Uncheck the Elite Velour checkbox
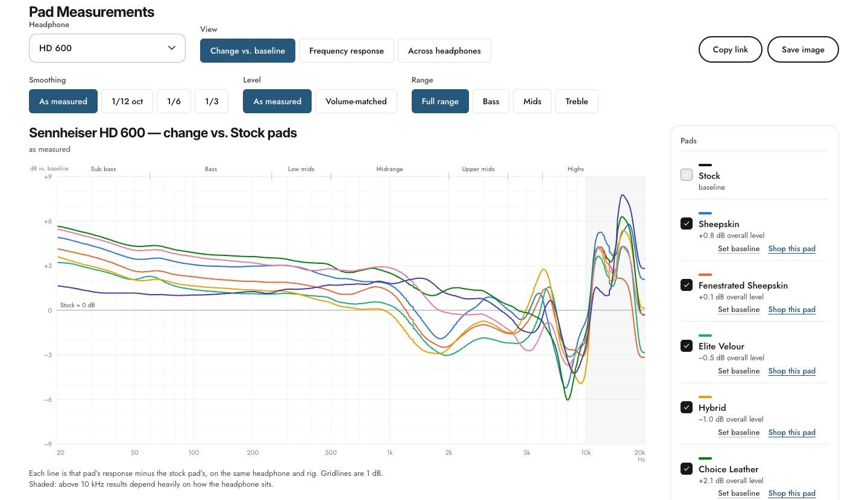The image size is (868, 500). [687, 346]
